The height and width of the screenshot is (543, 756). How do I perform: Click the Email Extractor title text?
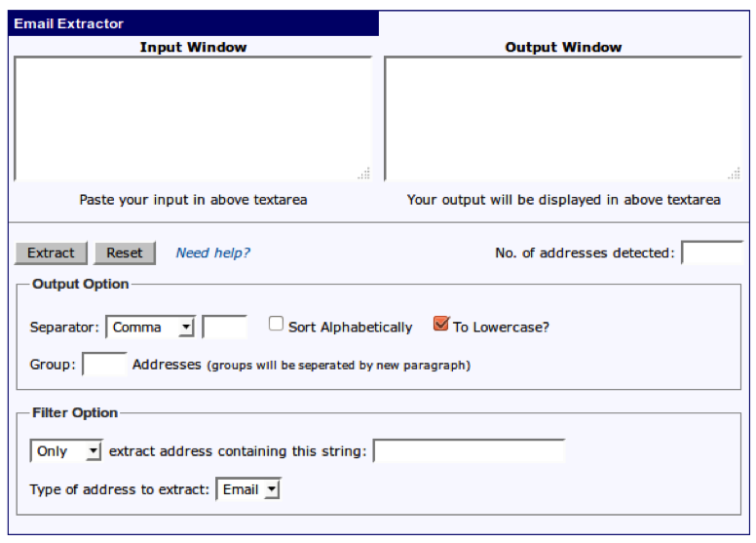[68, 23]
